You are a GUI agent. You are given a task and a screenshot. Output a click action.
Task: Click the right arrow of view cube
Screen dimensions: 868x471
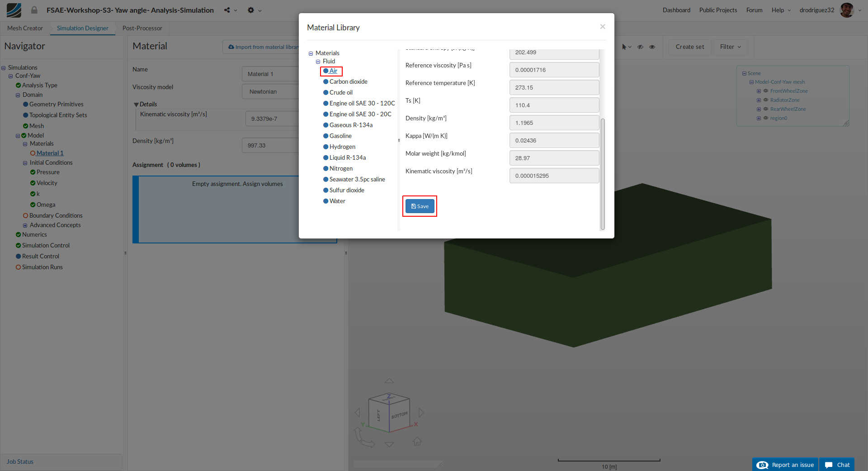point(421,413)
